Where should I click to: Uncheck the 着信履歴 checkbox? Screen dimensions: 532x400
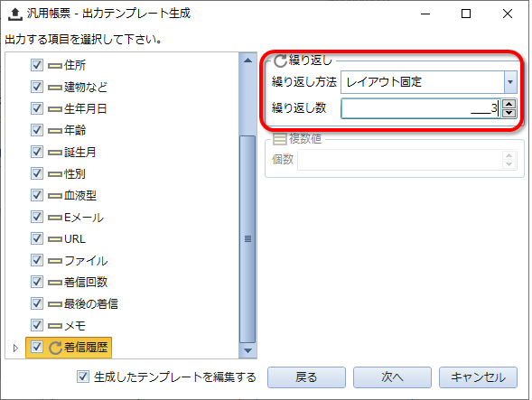click(x=37, y=347)
